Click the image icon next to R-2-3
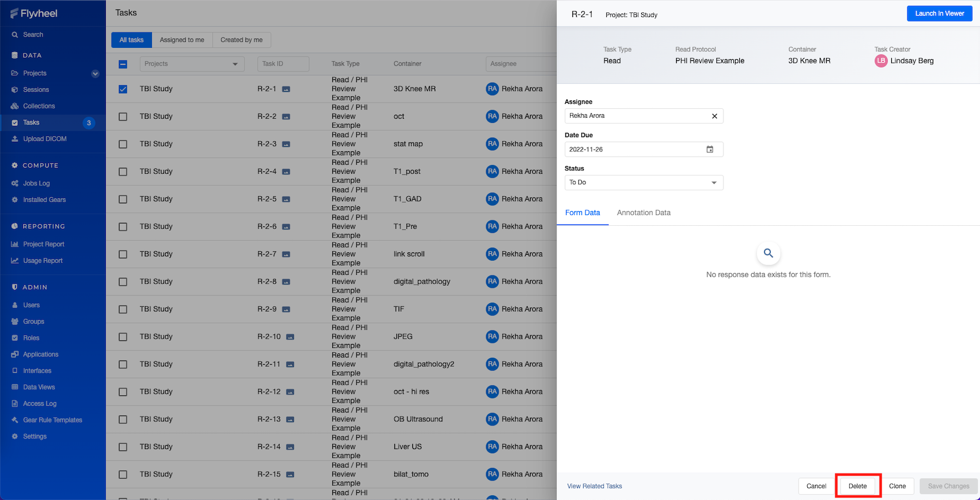The height and width of the screenshot is (500, 980). coord(286,144)
